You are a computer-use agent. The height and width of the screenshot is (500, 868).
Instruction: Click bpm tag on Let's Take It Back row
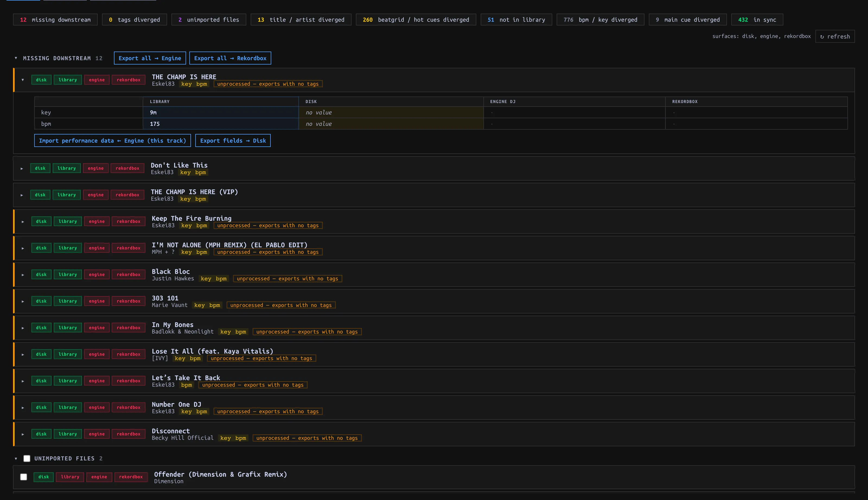187,385
